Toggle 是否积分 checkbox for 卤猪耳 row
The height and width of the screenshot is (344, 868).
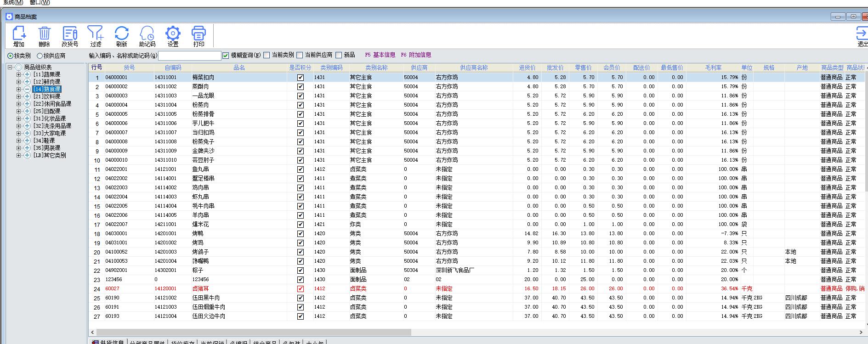pos(301,289)
